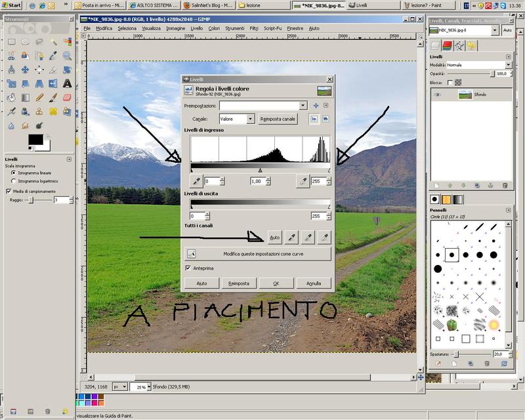Hide the Sfondo layer via eye icon

(437, 95)
